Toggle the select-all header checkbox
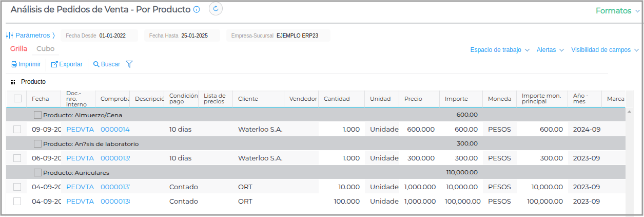This screenshot has width=644, height=217. [18, 99]
